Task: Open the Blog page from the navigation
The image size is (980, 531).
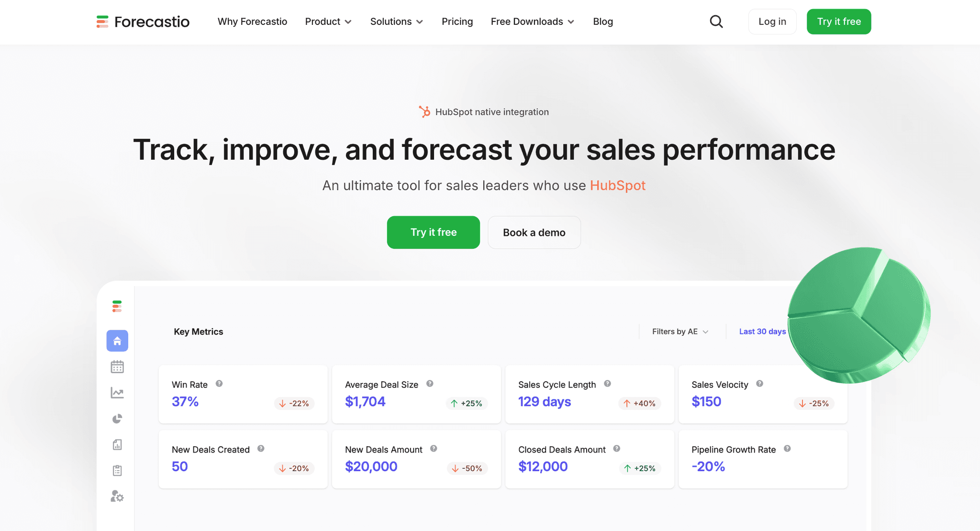Action: tap(602, 22)
